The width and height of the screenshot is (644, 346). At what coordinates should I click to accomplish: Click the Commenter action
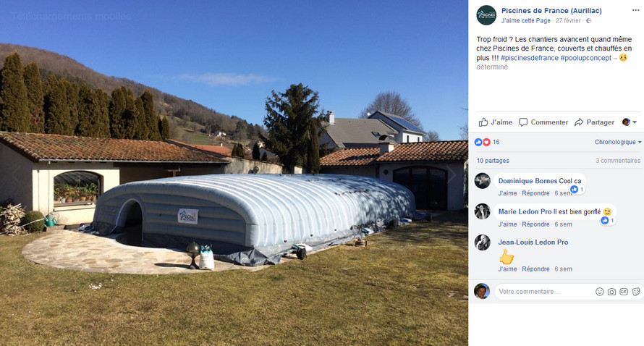[543, 122]
